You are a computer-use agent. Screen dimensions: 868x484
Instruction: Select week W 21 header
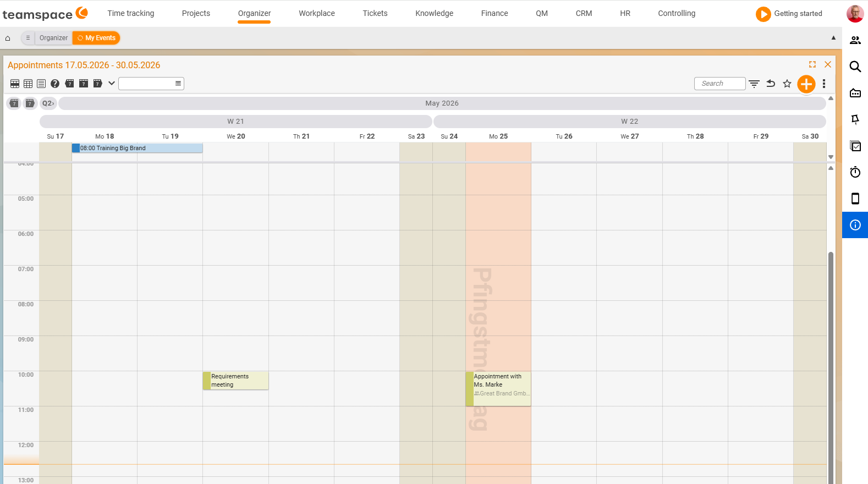[236, 122]
